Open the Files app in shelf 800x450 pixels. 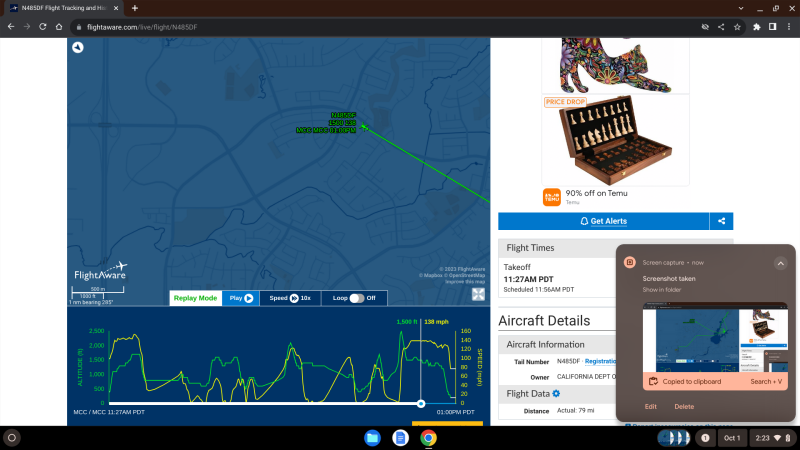pos(372,438)
